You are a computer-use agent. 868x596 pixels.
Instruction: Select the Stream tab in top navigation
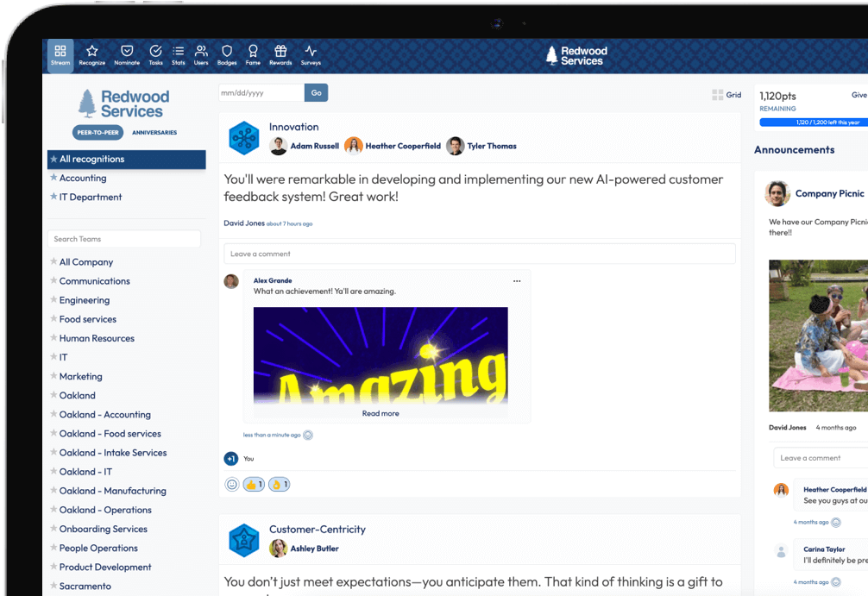[x=60, y=55]
